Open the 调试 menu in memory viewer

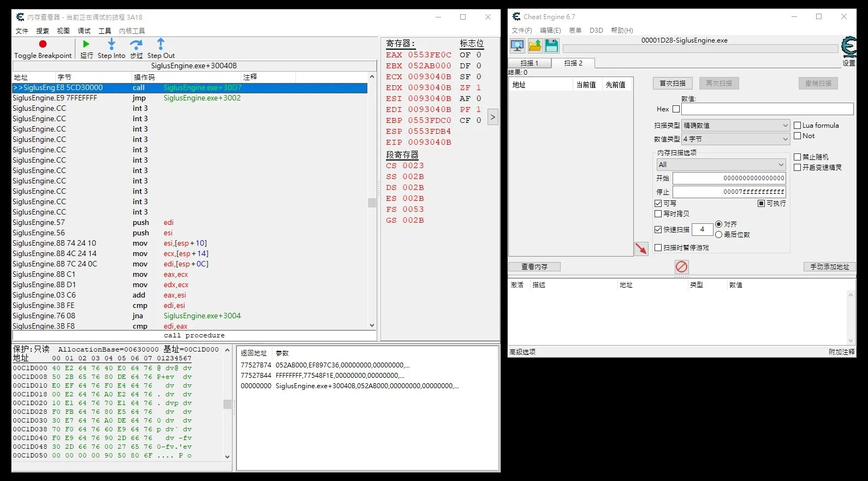(84, 31)
